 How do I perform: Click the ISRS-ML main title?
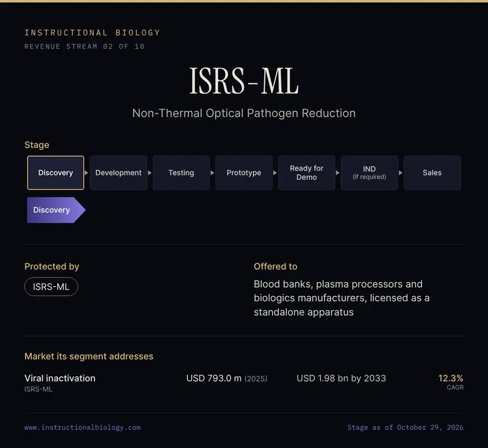pyautogui.click(x=244, y=81)
